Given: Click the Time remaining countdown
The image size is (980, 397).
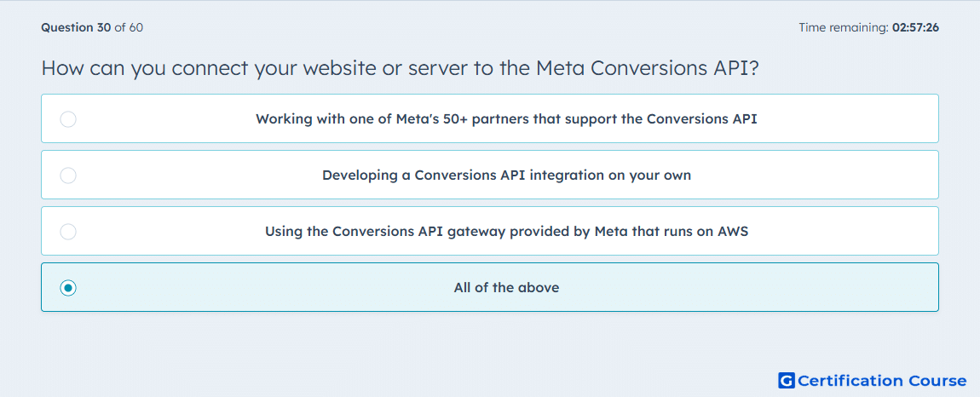Looking at the screenshot, I should [868, 27].
